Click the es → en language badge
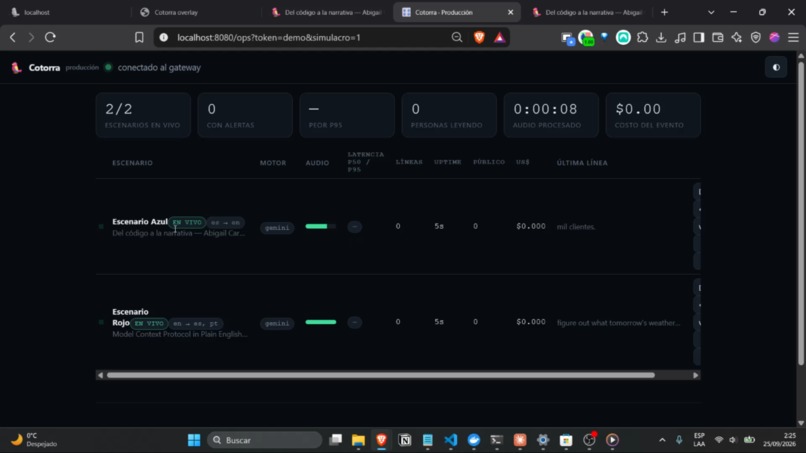The width and height of the screenshot is (806, 453). [225, 222]
